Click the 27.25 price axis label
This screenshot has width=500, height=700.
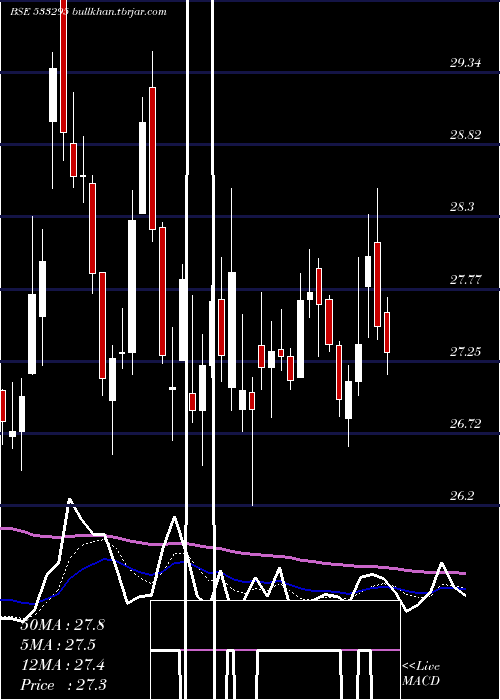(465, 352)
